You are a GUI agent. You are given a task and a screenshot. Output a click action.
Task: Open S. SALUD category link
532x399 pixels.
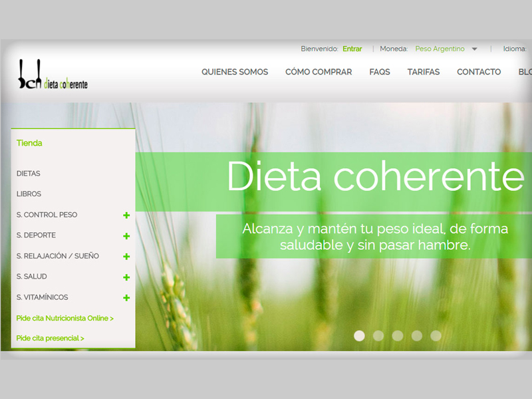(31, 277)
